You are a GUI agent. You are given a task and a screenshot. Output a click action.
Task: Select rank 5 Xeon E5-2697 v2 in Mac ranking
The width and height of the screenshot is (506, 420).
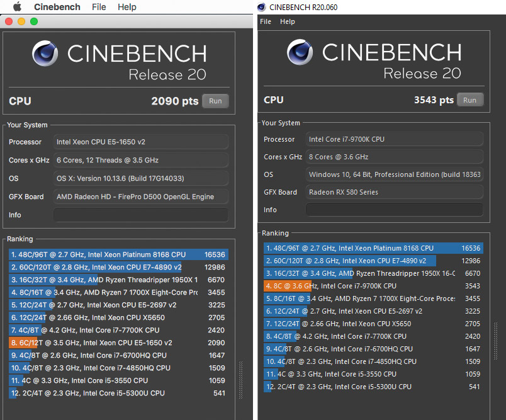coord(118,305)
